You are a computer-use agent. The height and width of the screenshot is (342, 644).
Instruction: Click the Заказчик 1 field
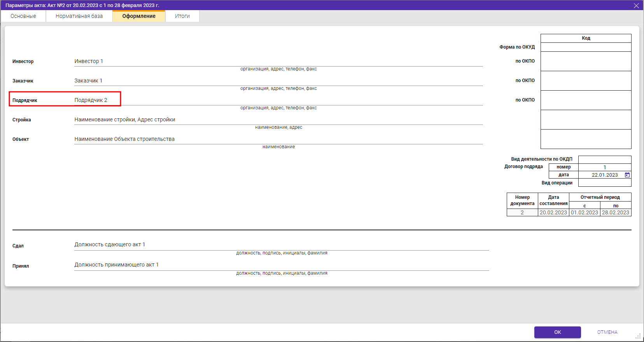point(278,81)
